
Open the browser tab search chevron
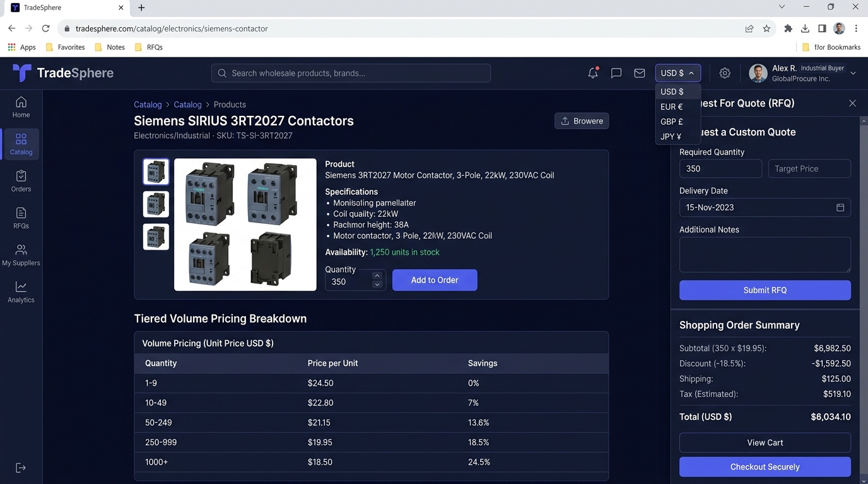coord(782,7)
